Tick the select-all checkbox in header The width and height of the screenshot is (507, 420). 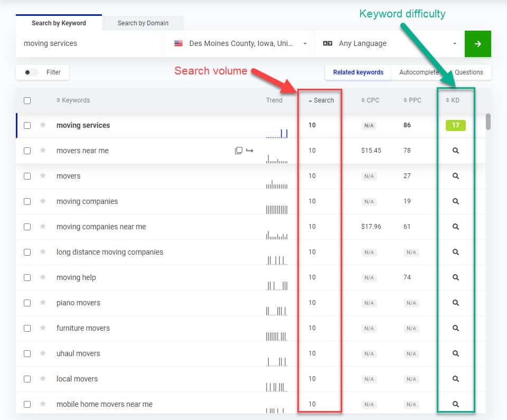pyautogui.click(x=27, y=100)
